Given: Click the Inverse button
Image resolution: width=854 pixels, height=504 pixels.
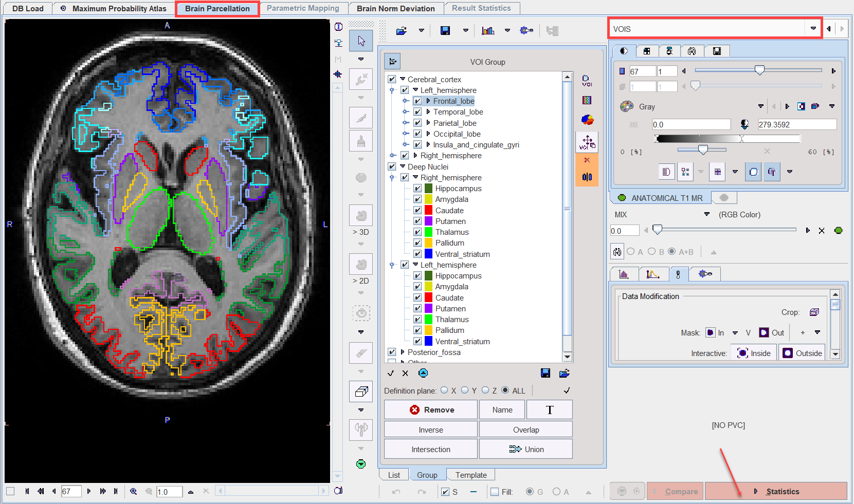Looking at the screenshot, I should pyautogui.click(x=431, y=430).
